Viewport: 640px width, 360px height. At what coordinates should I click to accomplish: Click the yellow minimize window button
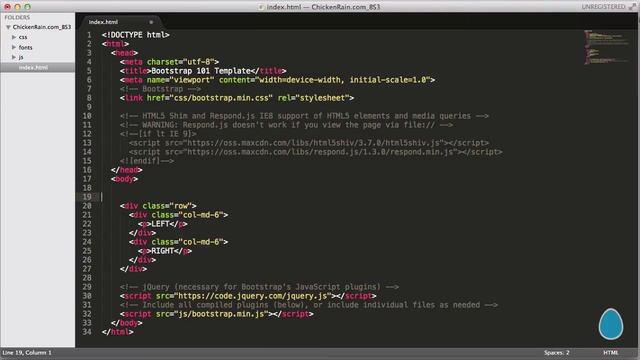pyautogui.click(x=18, y=7)
